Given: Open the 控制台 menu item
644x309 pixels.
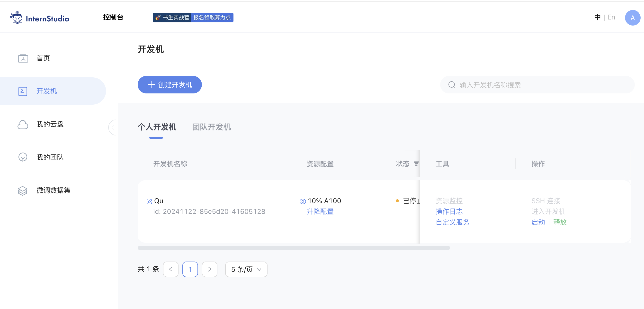Looking at the screenshot, I should pyautogui.click(x=113, y=17).
